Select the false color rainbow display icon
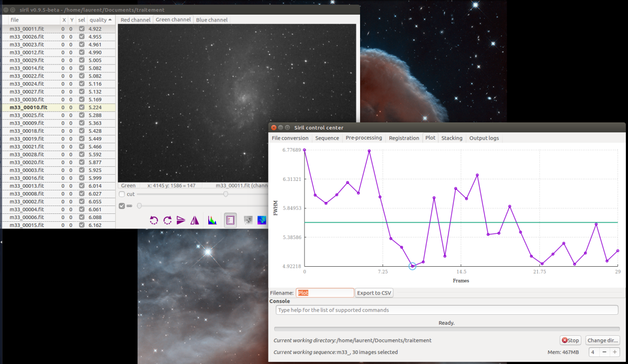The width and height of the screenshot is (628, 364). [263, 220]
